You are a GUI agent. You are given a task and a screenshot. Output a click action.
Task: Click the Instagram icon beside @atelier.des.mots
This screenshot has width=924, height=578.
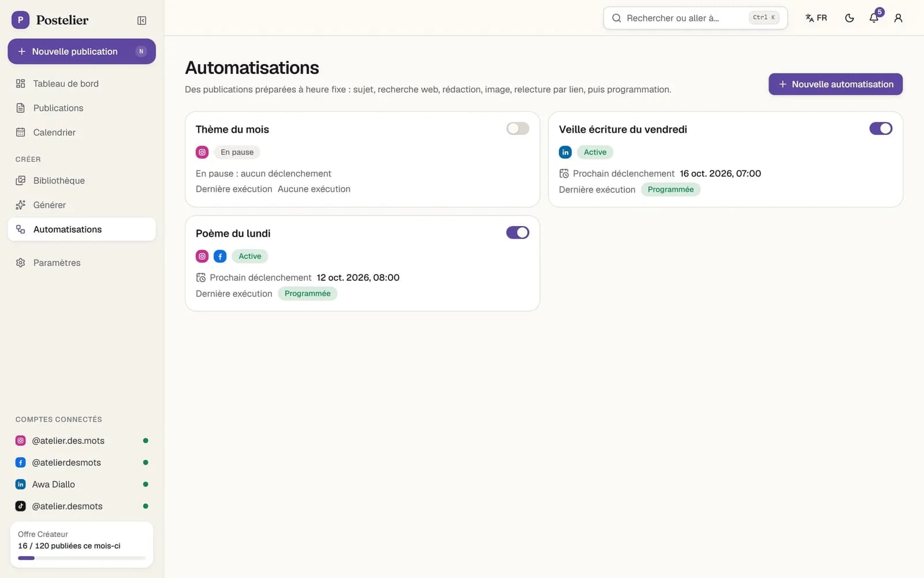tap(21, 440)
